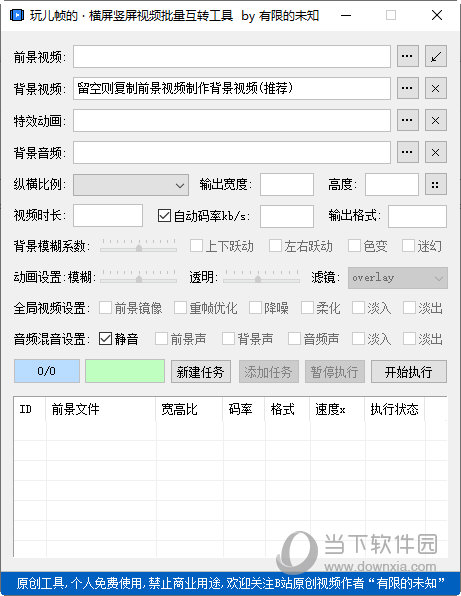
Task: Click 新建任务 button
Action: [201, 371]
